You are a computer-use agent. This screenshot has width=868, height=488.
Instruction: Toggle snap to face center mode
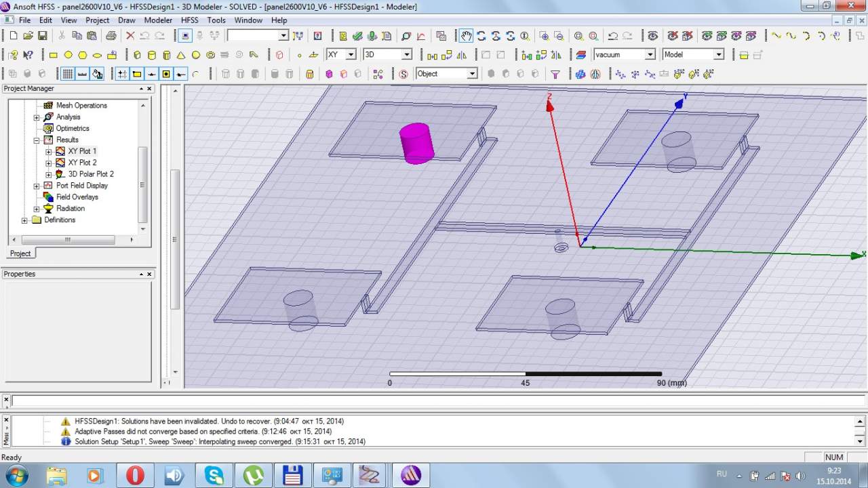click(x=166, y=74)
